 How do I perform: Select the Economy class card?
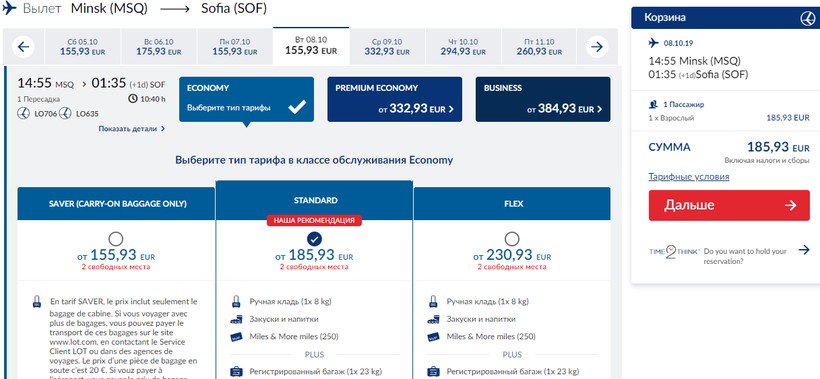(246, 99)
